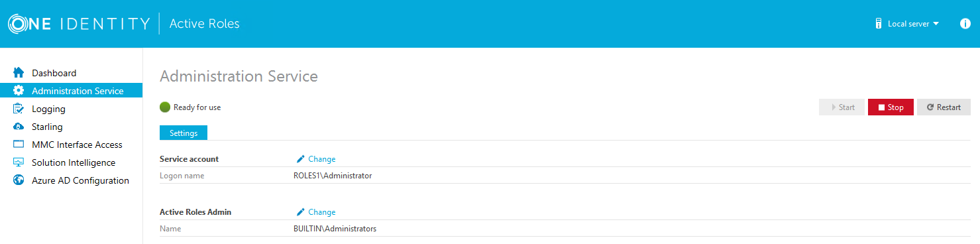Viewport: 980px width, 244px height.
Task: Click the MMC Interface Access window icon
Action: pyautogui.click(x=19, y=145)
